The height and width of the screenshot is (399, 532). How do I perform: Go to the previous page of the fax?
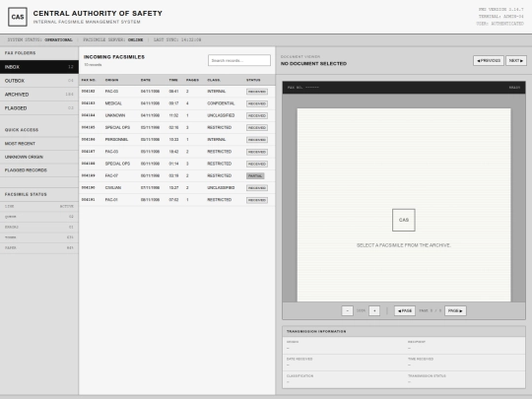[x=405, y=310]
